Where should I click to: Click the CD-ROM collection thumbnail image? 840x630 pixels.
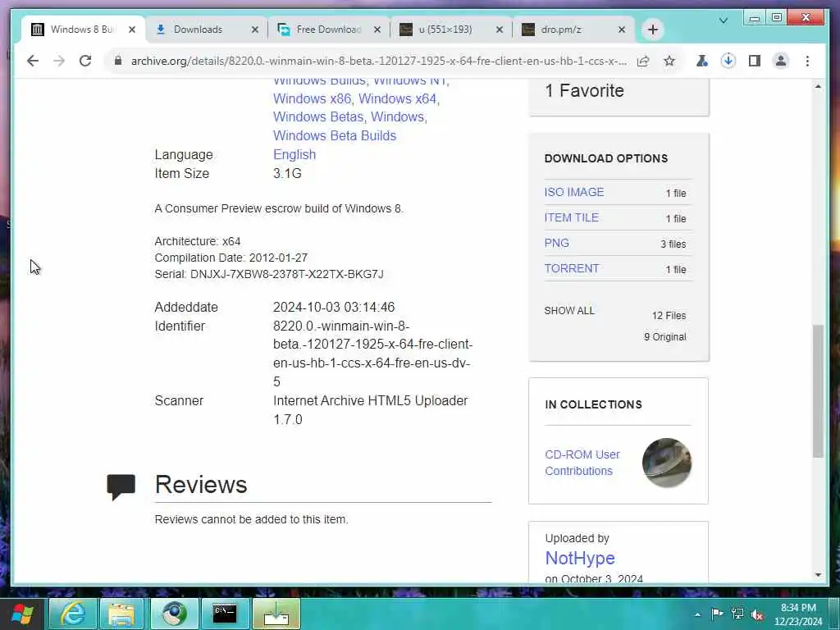click(x=666, y=463)
